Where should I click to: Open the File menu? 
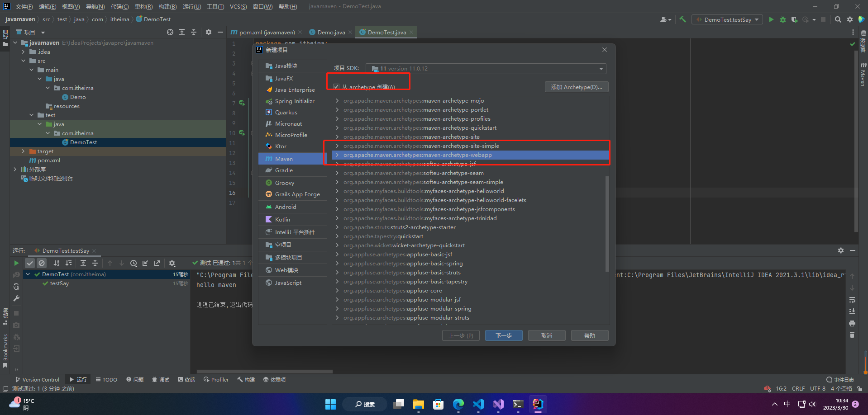[x=24, y=7]
